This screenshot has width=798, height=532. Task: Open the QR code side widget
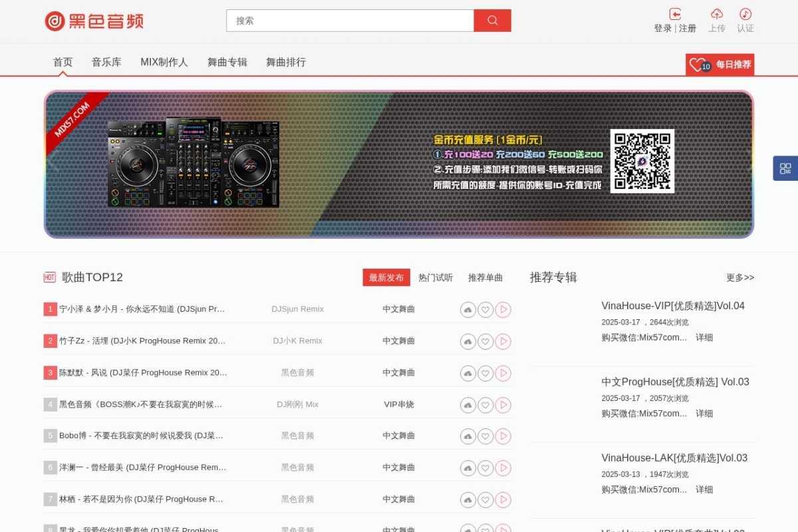tap(785, 168)
